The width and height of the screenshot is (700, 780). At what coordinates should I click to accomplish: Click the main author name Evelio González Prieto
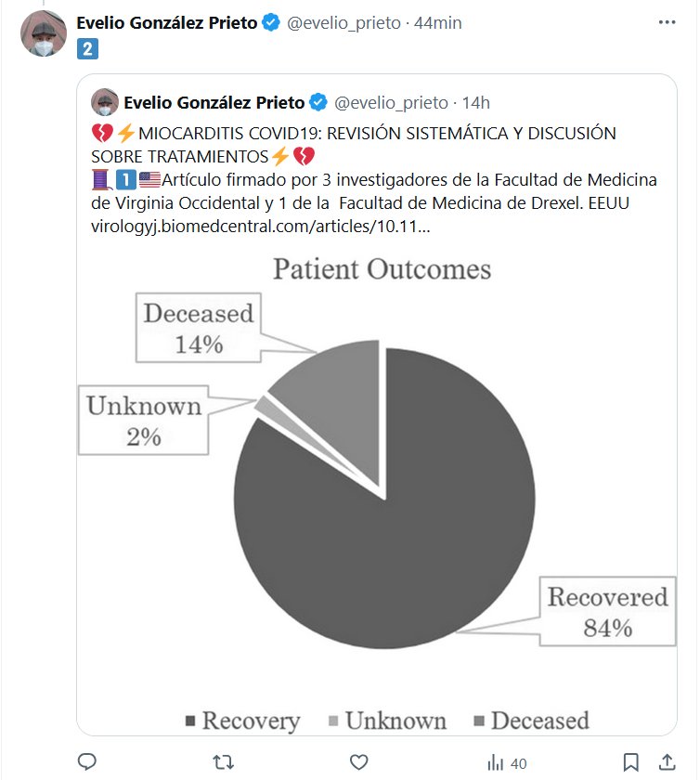point(167,22)
